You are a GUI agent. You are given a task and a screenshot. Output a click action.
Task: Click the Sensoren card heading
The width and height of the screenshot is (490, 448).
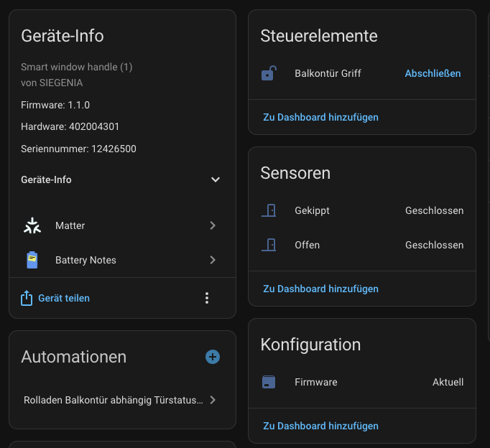(x=295, y=173)
